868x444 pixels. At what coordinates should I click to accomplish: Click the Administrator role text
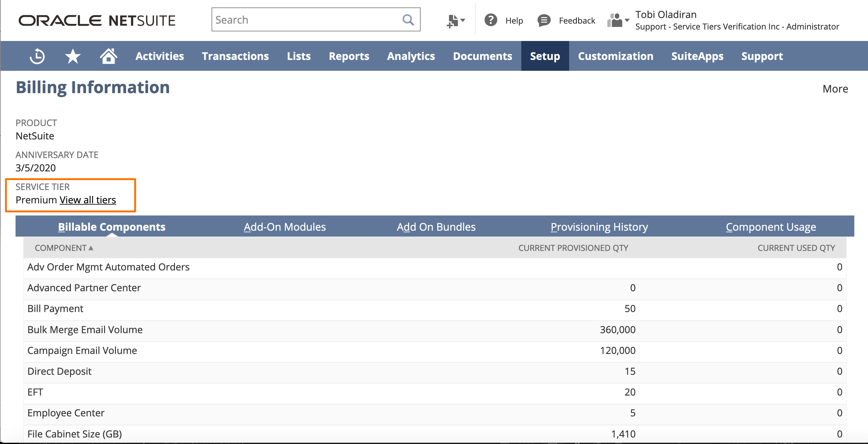812,26
